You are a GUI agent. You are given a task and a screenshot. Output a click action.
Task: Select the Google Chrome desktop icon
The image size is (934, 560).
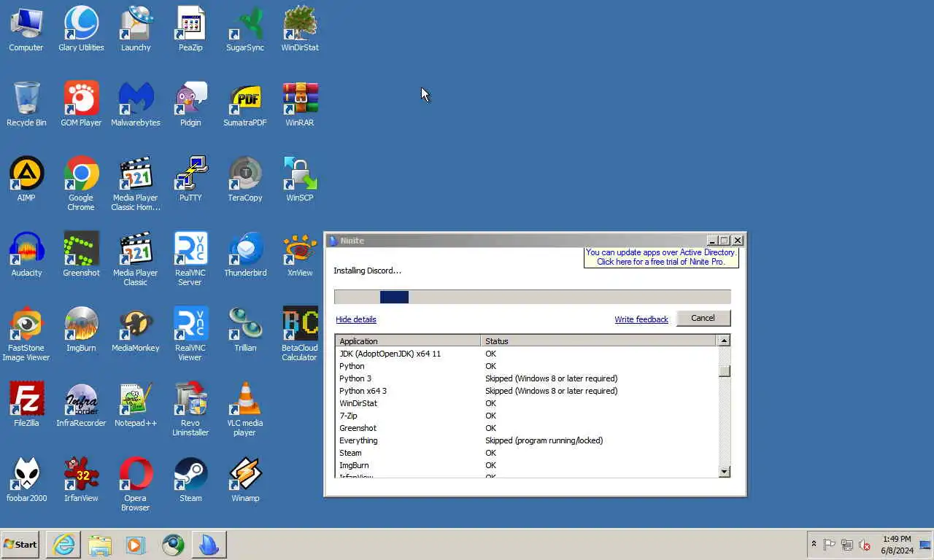[x=81, y=184]
